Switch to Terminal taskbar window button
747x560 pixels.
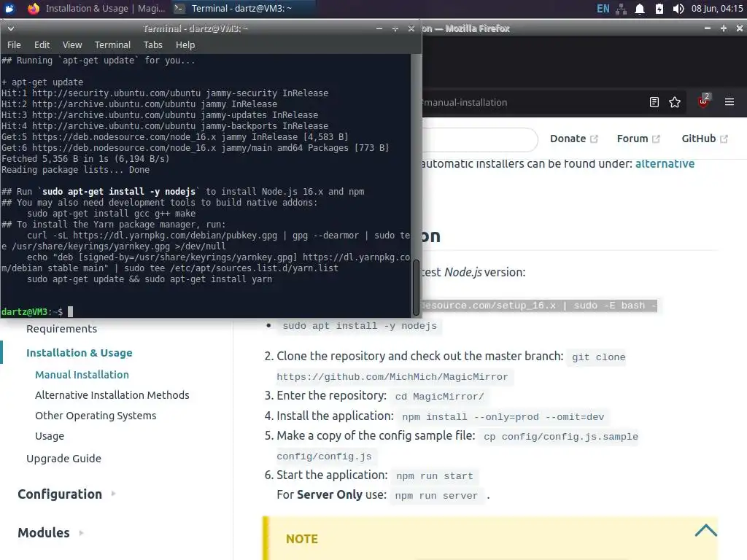tap(241, 9)
